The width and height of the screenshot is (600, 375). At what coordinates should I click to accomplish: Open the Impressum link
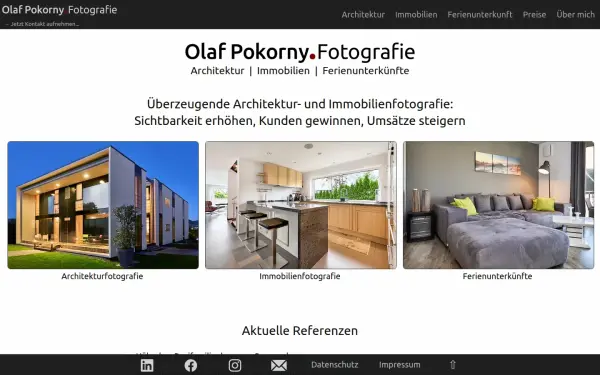coord(399,365)
